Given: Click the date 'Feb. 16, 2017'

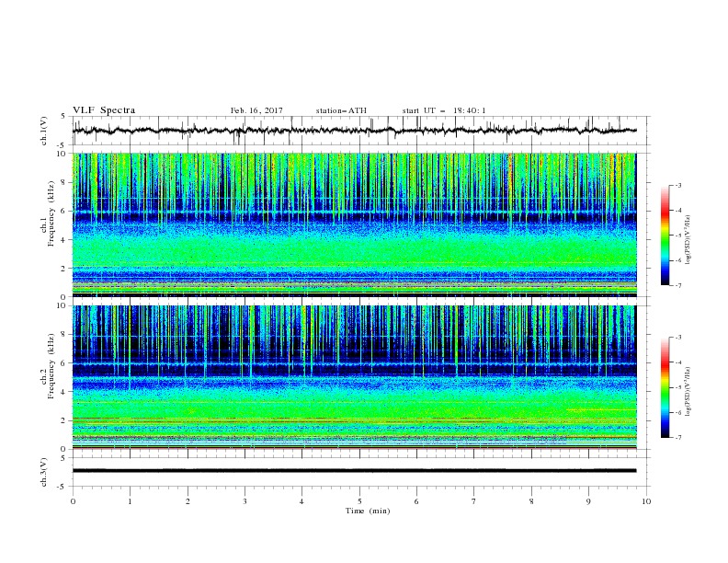Looking at the screenshot, I should pos(256,110).
